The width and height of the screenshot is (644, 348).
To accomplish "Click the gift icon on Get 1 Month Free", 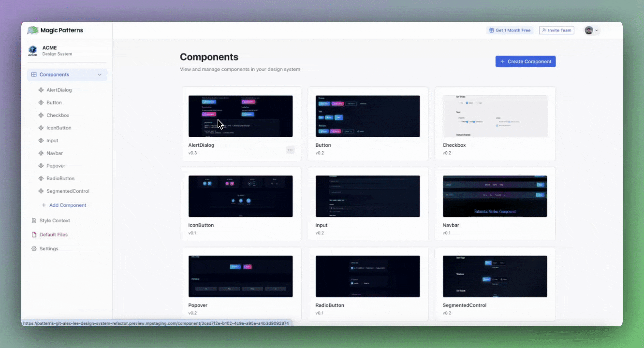I will click(491, 30).
